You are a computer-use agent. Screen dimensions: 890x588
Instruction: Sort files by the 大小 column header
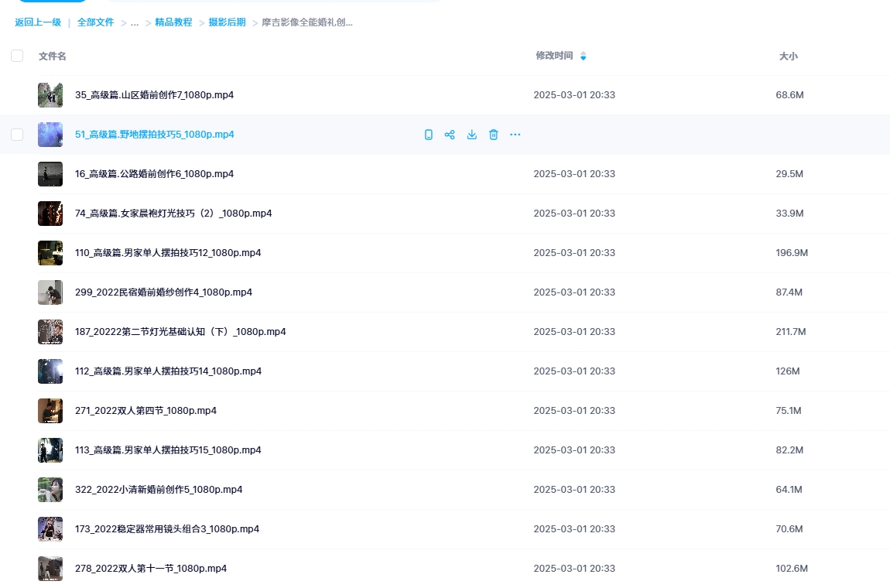(788, 56)
